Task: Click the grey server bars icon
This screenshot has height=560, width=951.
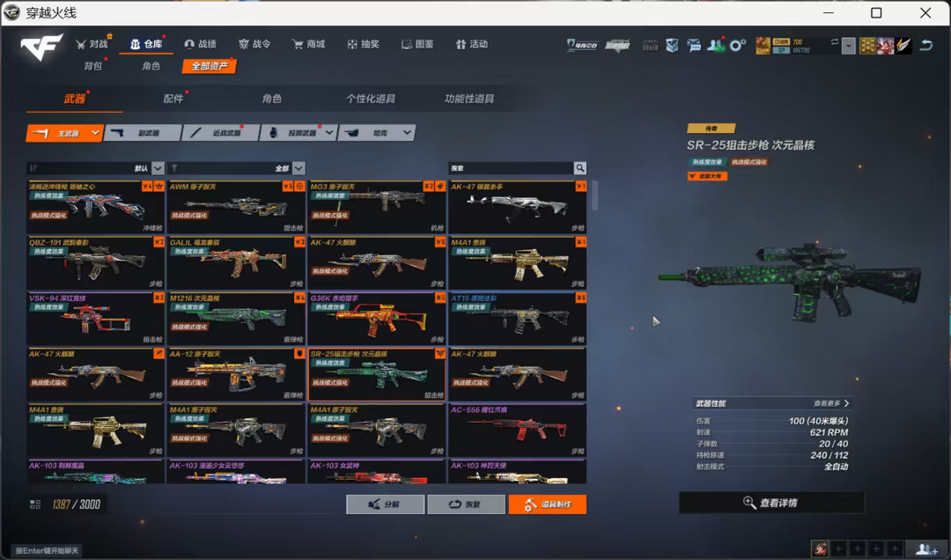Action: (650, 46)
